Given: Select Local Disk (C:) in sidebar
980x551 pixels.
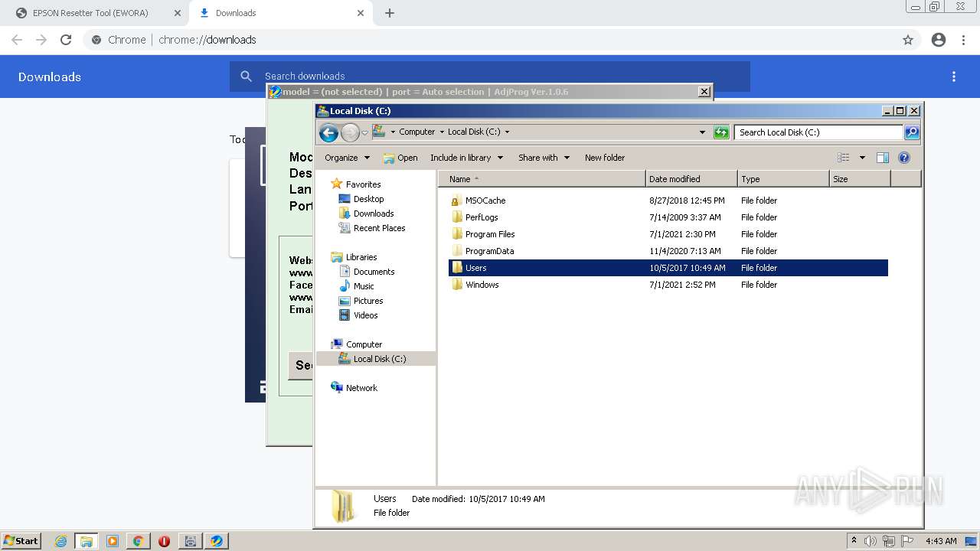Looking at the screenshot, I should point(380,359).
